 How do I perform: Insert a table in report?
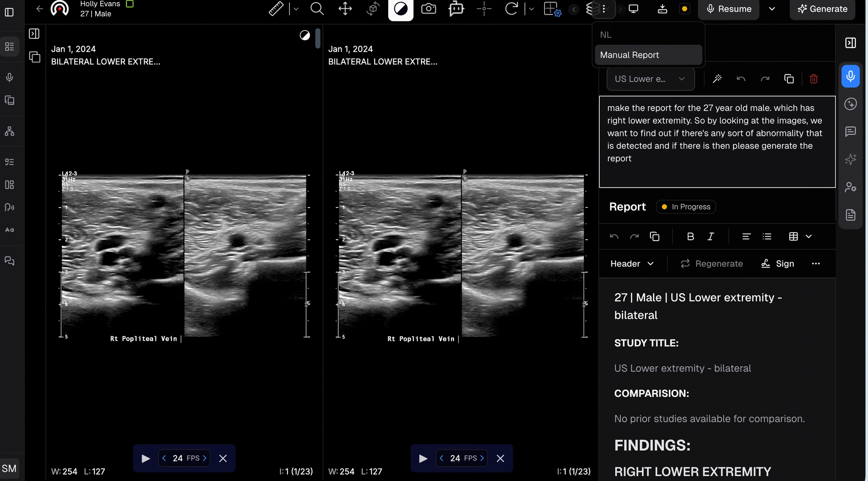(793, 236)
